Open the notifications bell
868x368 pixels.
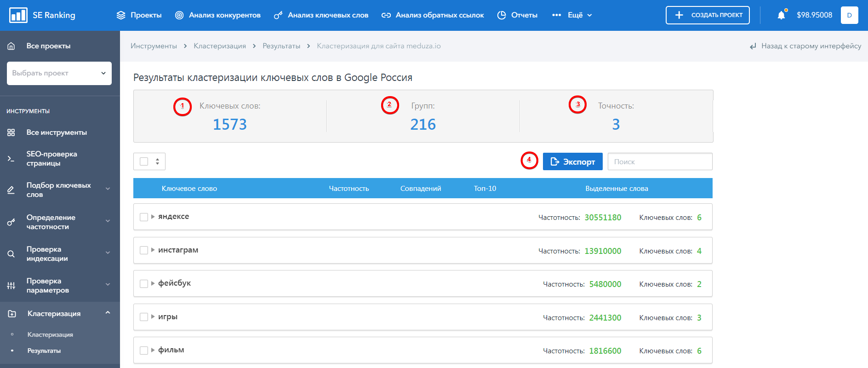tap(781, 15)
